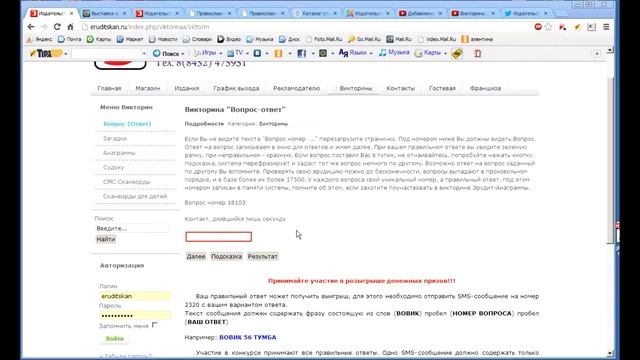This screenshot has height=360, width=640.
Task: Expand the Язык dropdown in toolbar
Action: 371,53
